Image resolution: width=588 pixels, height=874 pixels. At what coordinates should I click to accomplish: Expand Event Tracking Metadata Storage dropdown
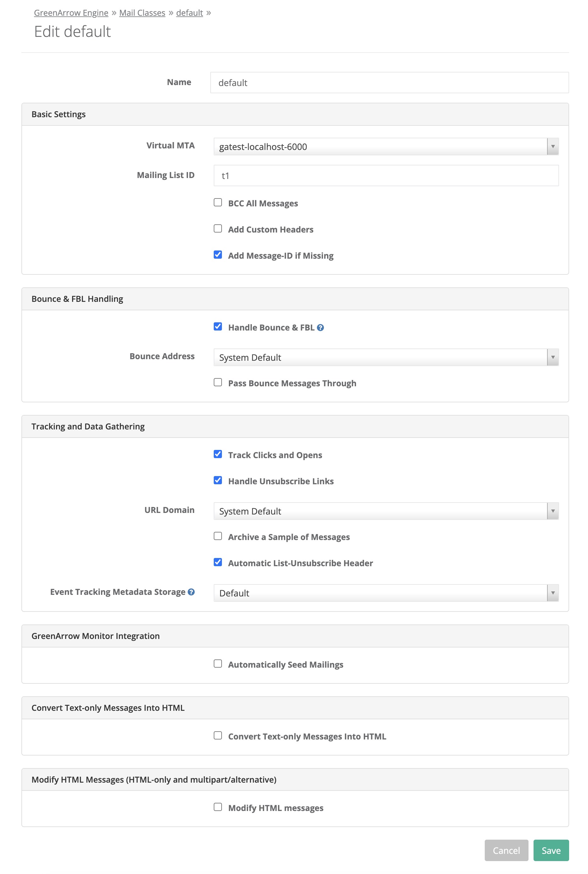[386, 593]
